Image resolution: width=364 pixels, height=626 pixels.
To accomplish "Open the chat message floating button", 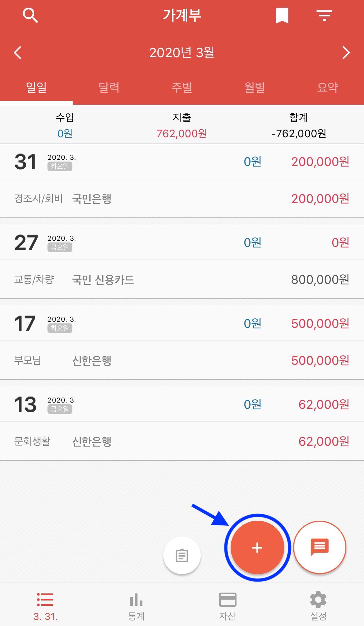I will tap(320, 547).
